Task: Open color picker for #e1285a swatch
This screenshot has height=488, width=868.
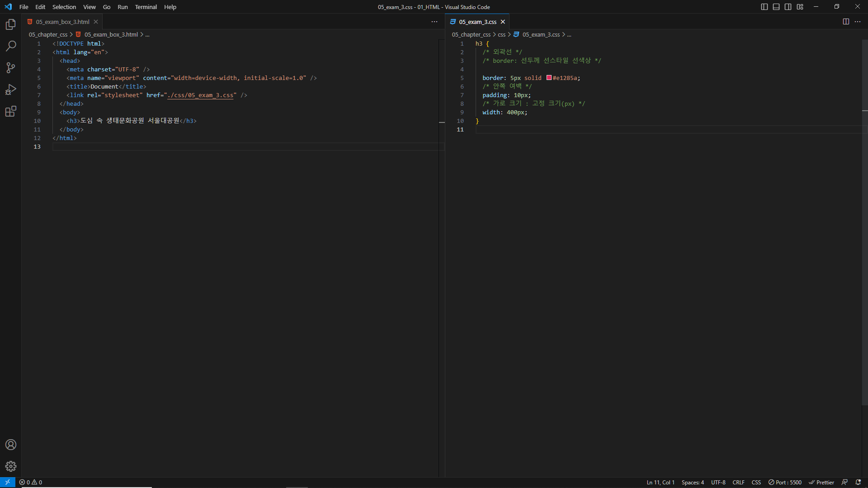Action: (549, 78)
